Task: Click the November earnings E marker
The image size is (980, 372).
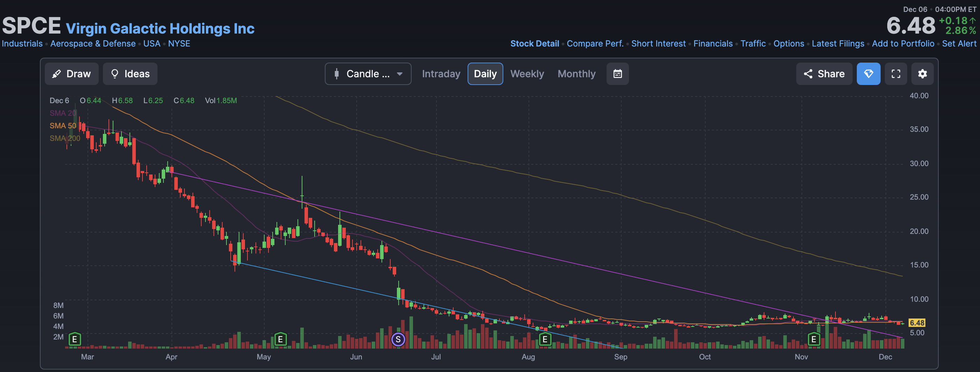Action: click(x=814, y=339)
